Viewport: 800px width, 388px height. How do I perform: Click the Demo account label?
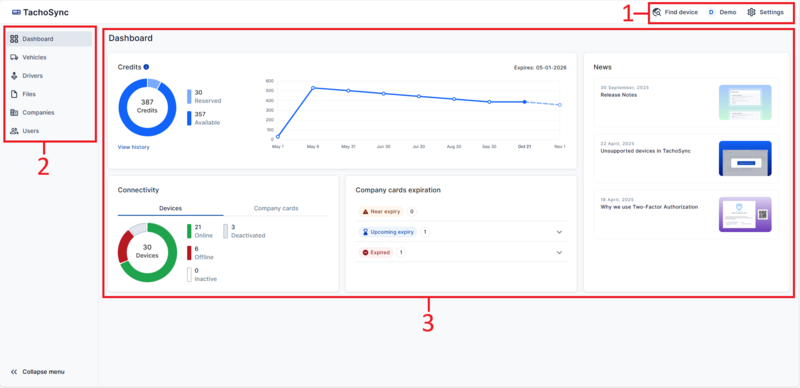pyautogui.click(x=728, y=12)
